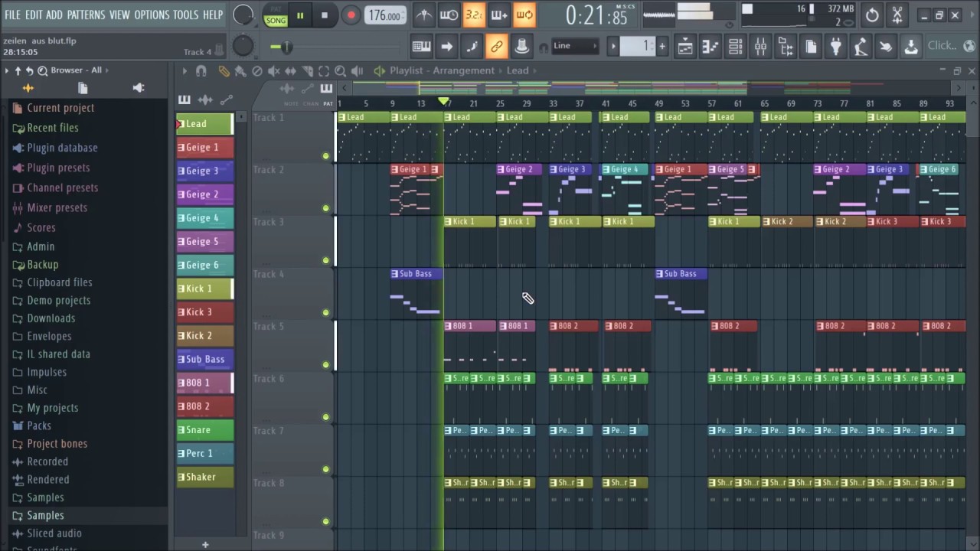Click the 176 tempo display
This screenshot has width=980, height=551.
pos(385,15)
